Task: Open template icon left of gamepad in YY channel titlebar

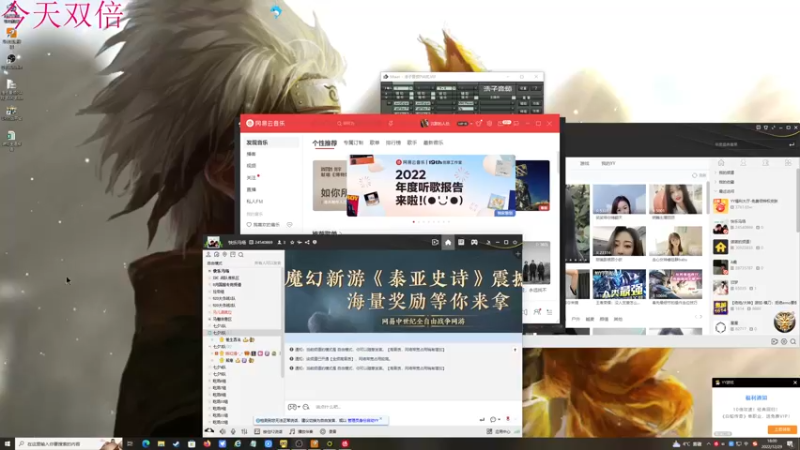Action: (x=461, y=242)
